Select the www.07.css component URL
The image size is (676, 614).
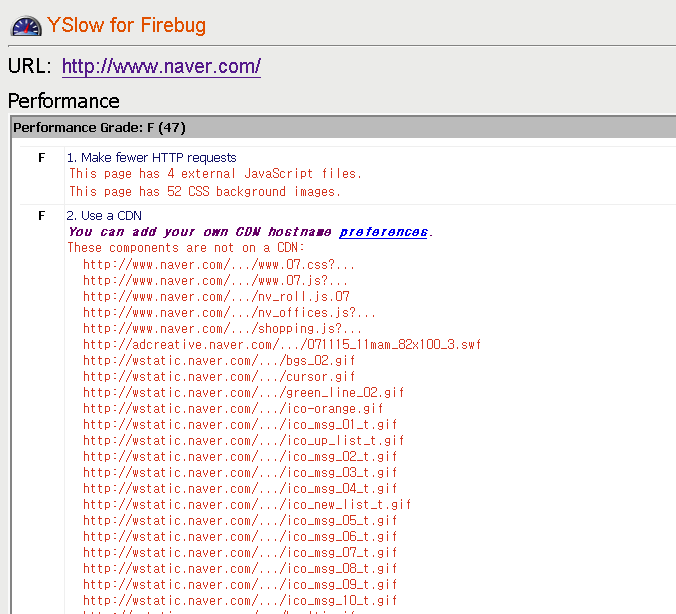coord(219,264)
